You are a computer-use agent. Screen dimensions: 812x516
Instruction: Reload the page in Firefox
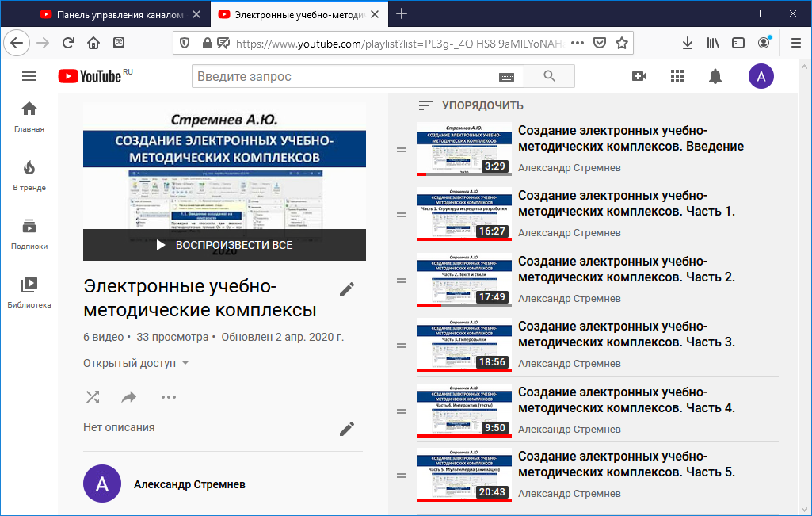(x=68, y=43)
